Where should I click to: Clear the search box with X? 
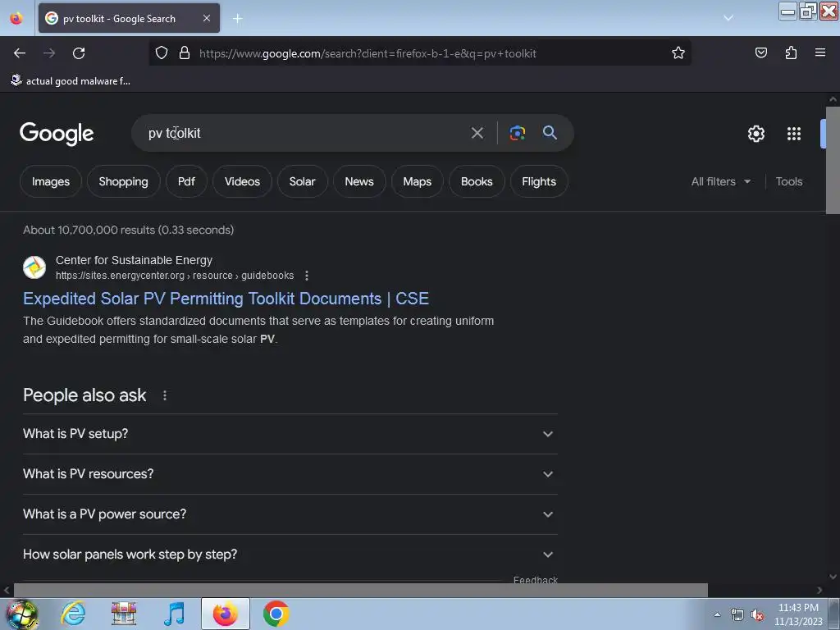477,133
